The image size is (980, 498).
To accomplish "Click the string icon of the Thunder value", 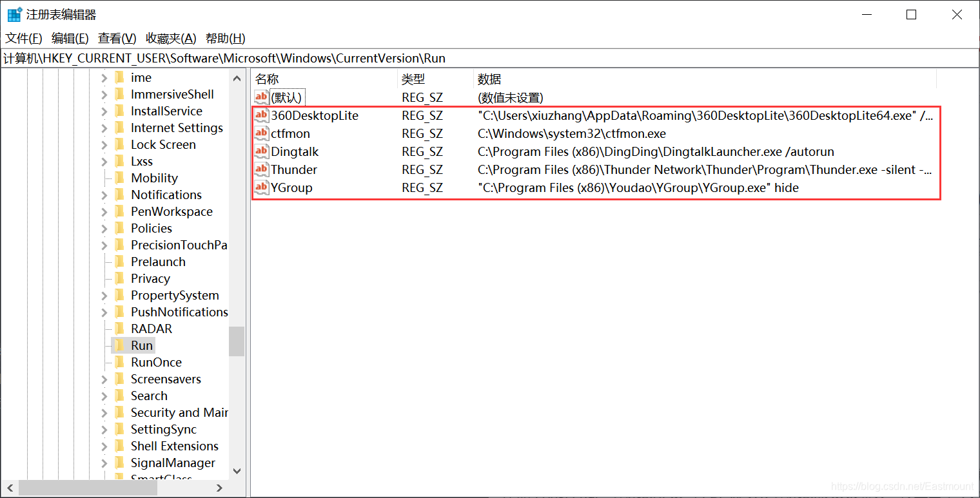I will click(261, 170).
